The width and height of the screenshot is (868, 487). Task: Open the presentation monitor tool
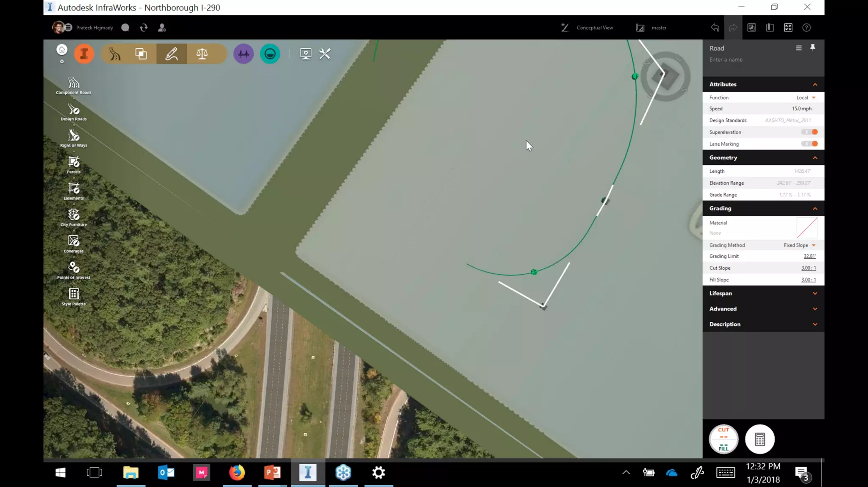click(306, 54)
